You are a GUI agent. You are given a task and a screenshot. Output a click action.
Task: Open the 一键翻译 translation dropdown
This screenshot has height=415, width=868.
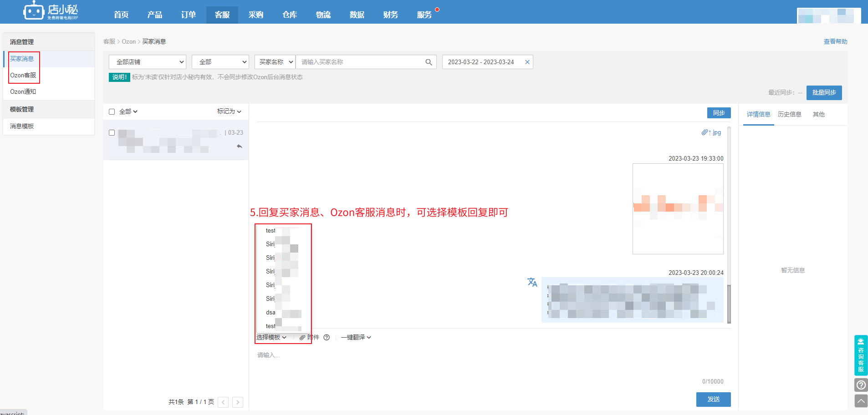(x=356, y=338)
